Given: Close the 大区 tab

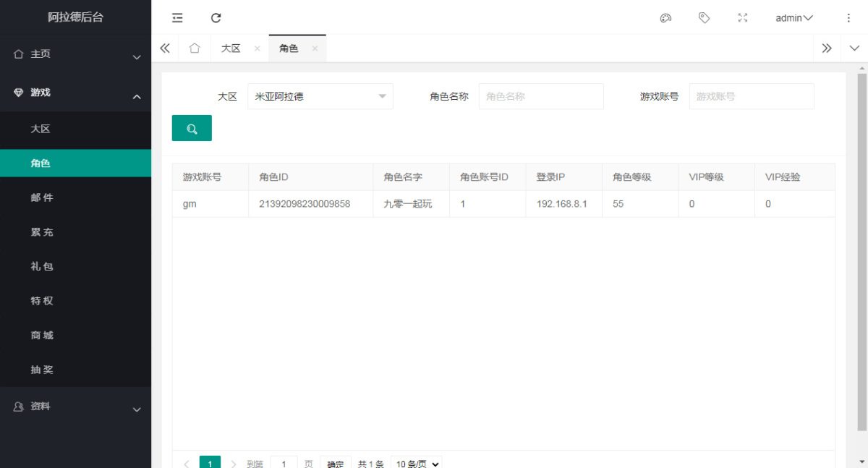Looking at the screenshot, I should point(257,48).
